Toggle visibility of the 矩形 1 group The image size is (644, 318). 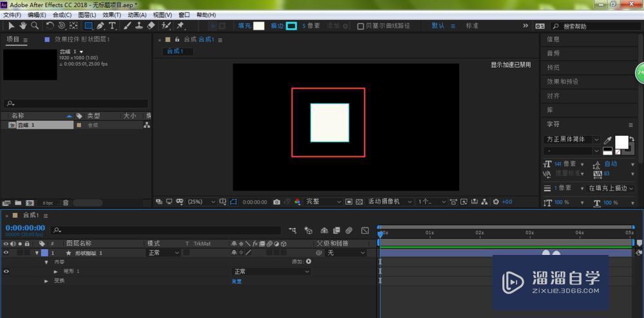coord(6,271)
